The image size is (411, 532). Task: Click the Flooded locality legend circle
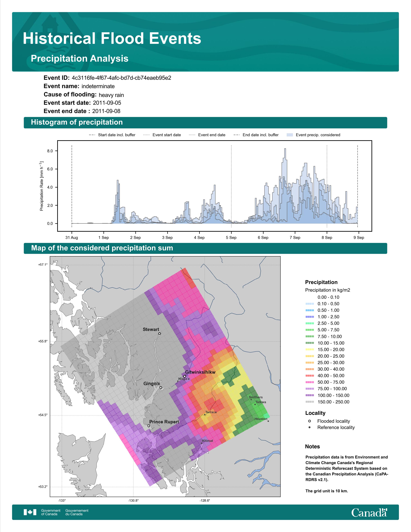309,421
